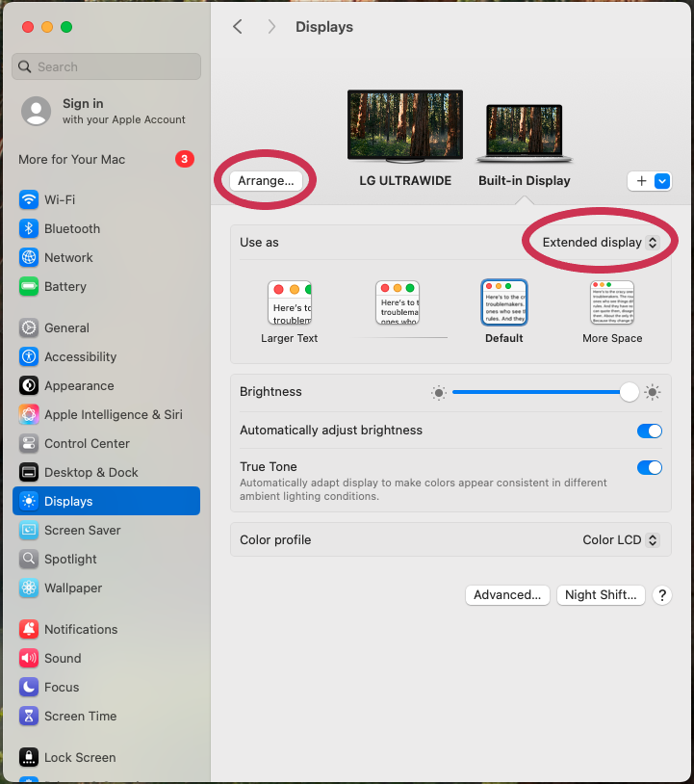Open Apple Intelligence & Siri icon
694x784 pixels.
(29, 414)
